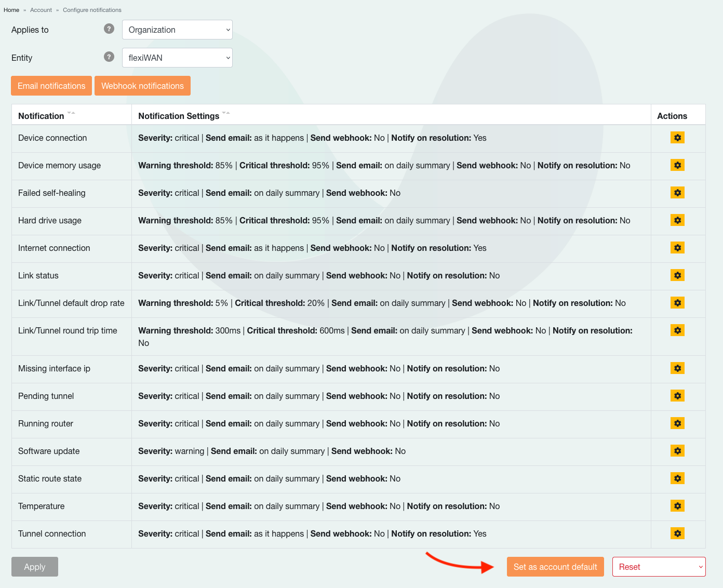Expand the Reset dropdown
The height and width of the screenshot is (588, 723).
tap(659, 567)
